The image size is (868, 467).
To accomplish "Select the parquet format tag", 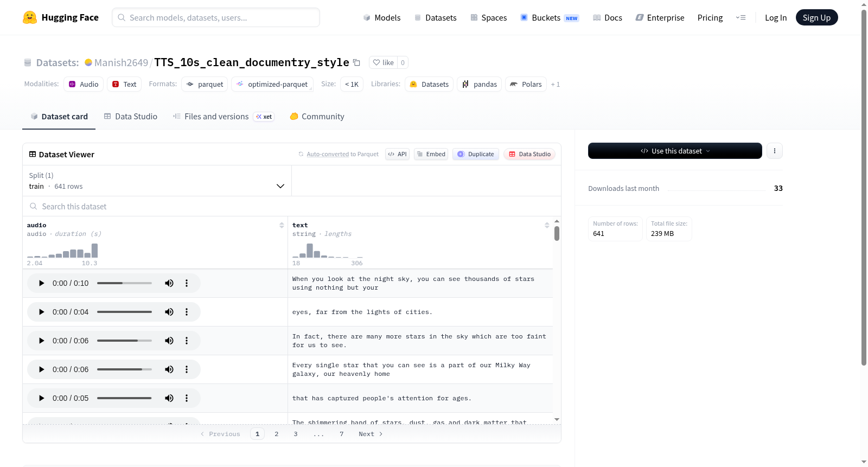I will [x=205, y=84].
